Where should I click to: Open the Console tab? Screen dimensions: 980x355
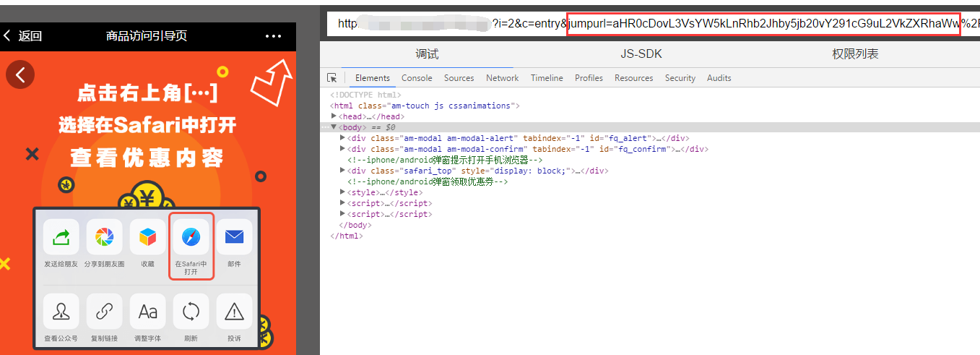click(x=417, y=78)
